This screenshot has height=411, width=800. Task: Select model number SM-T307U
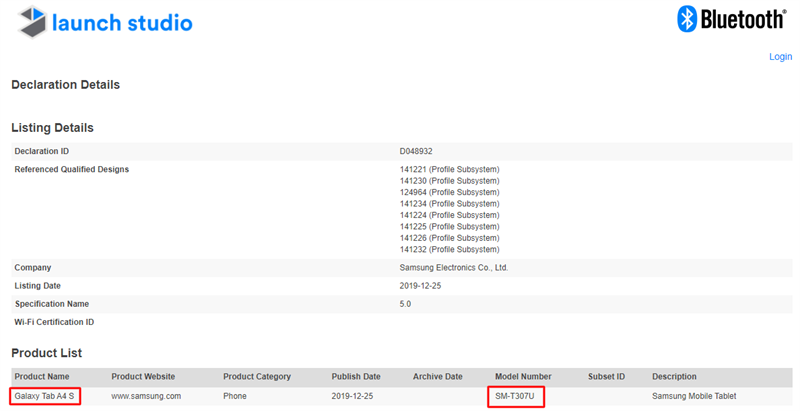515,396
